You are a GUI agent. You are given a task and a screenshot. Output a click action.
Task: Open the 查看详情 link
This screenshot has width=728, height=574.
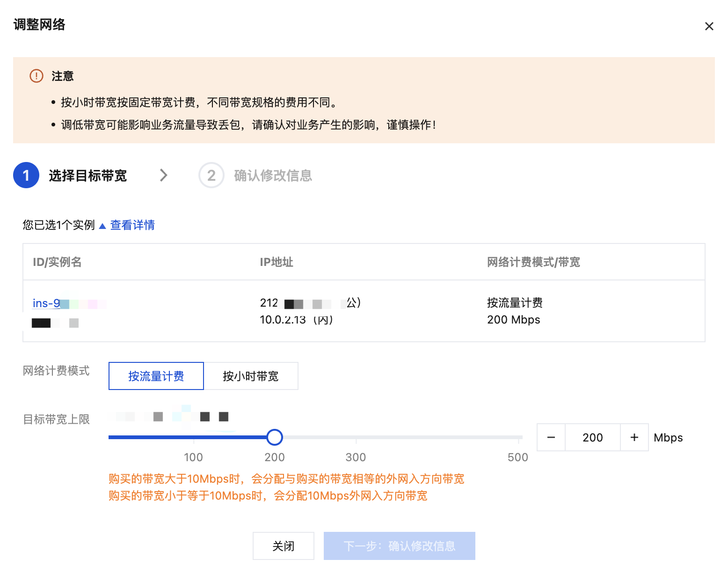pyautogui.click(x=132, y=225)
